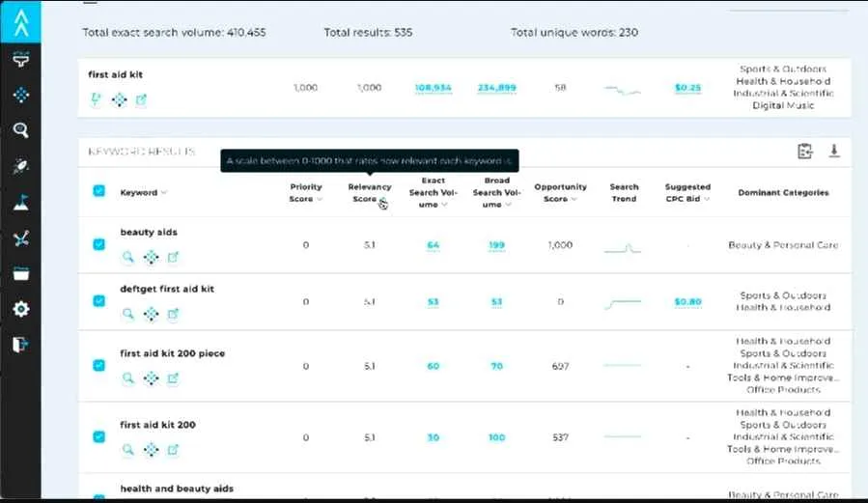Click beauty aids broad volume 199
This screenshot has height=503, width=868.
tap(496, 245)
